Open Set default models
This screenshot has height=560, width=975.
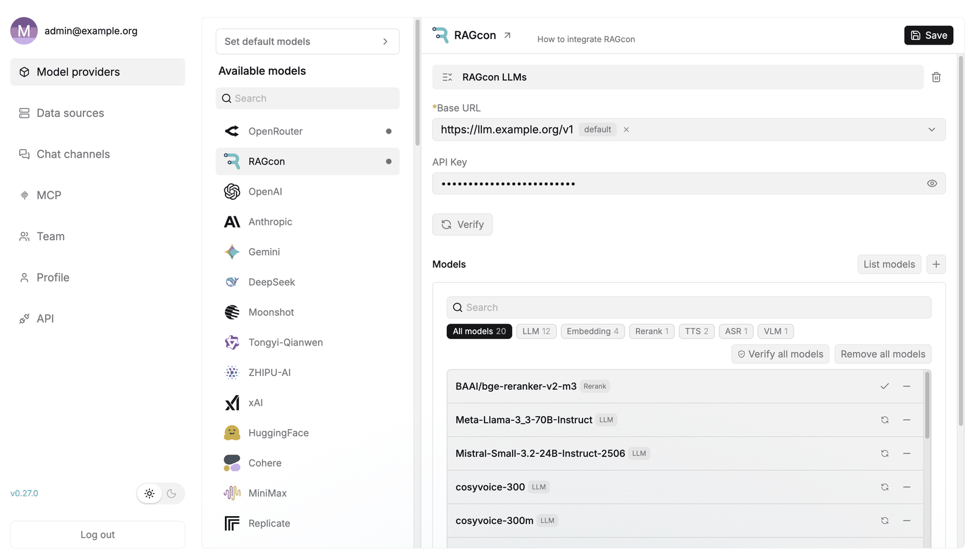307,41
